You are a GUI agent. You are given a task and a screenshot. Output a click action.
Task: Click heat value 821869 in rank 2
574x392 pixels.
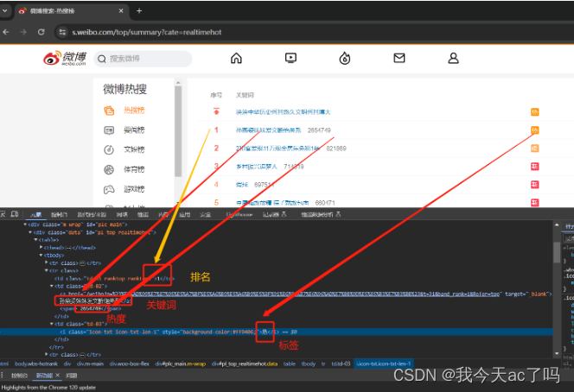336,149
